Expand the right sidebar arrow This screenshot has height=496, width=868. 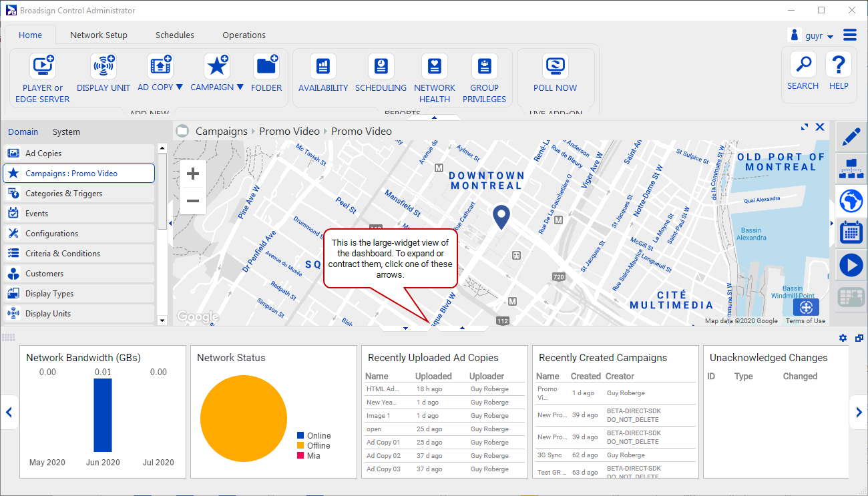tap(832, 223)
